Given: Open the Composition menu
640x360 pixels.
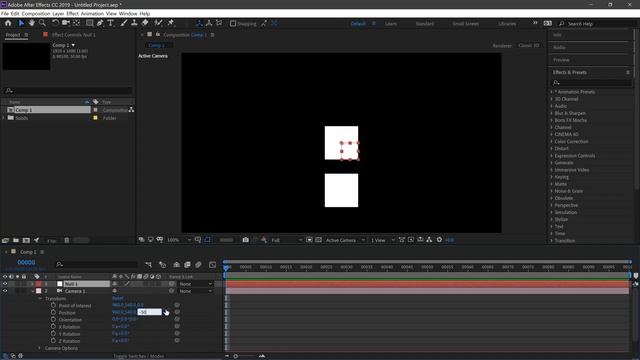Looking at the screenshot, I should pyautogui.click(x=36, y=13).
